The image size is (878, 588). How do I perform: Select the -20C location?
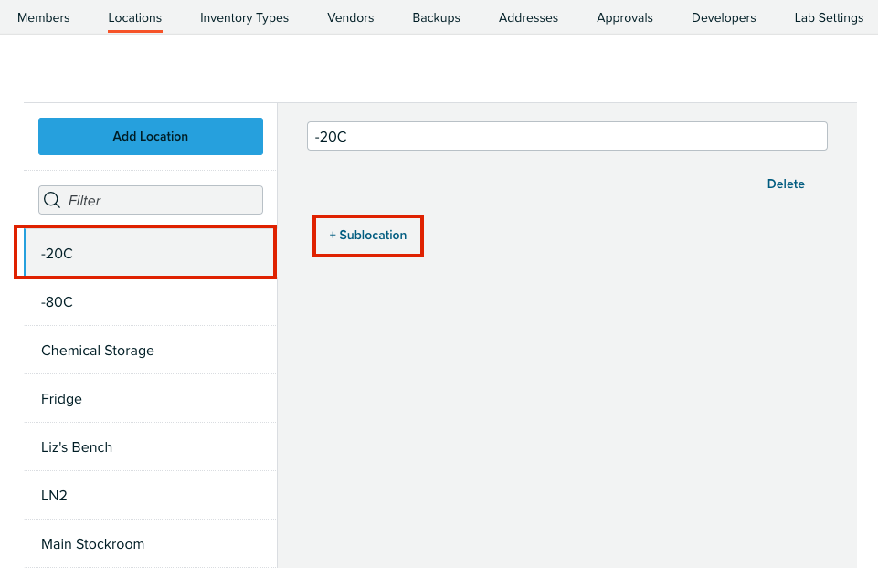[150, 254]
